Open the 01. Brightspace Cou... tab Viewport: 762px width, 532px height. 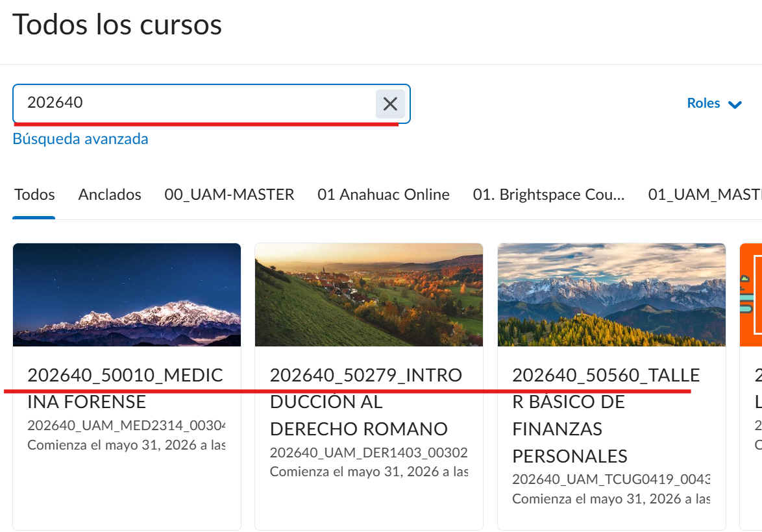click(x=548, y=195)
